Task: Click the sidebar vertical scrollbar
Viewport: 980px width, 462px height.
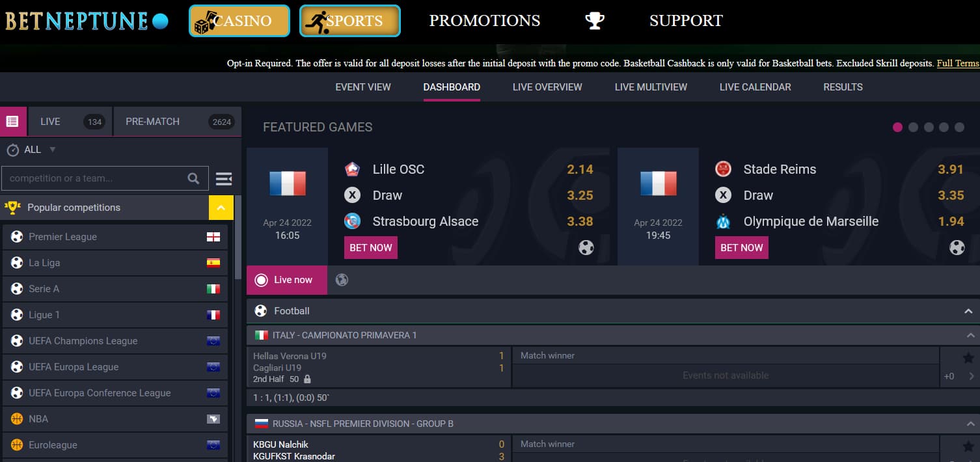Action: [x=238, y=238]
